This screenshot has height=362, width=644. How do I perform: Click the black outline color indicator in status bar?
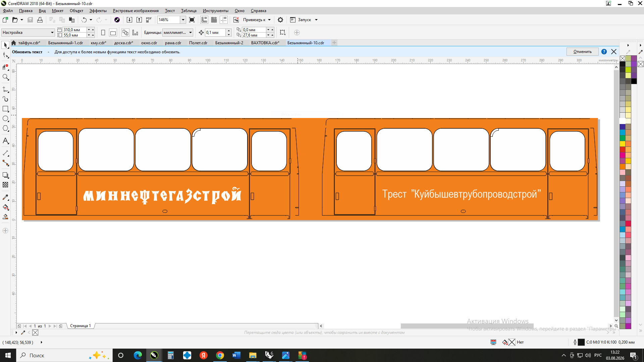click(x=581, y=342)
